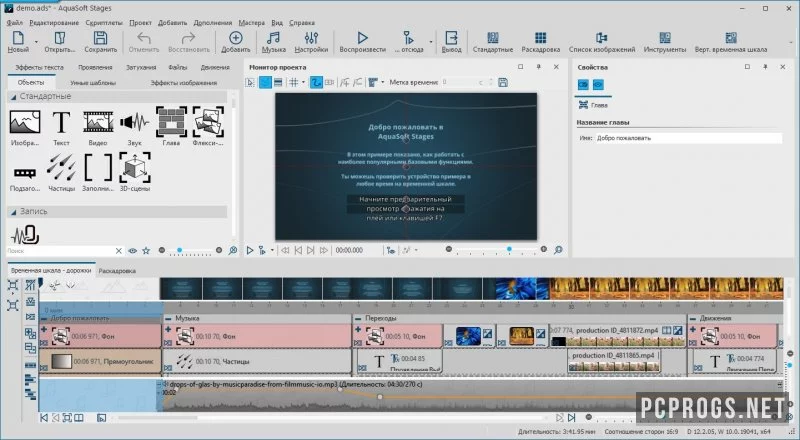Jump to previous frame in monitor controls
This screenshot has width=800, height=440.
[298, 250]
